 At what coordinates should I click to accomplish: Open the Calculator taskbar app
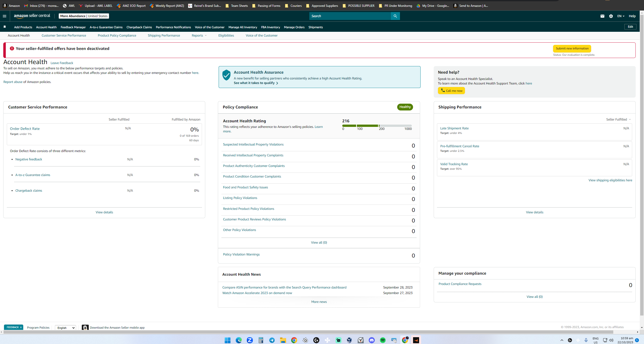pos(261,340)
